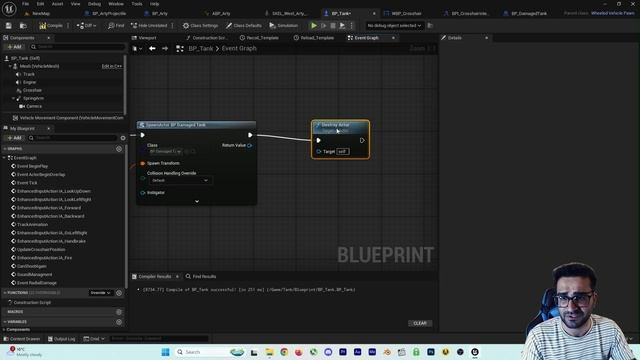Navigate back in graph history
Screen dimensions: 640x360
click(x=152, y=49)
